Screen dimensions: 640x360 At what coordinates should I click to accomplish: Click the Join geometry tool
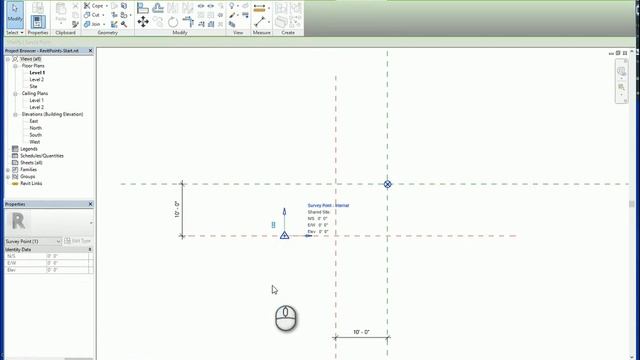(92, 24)
